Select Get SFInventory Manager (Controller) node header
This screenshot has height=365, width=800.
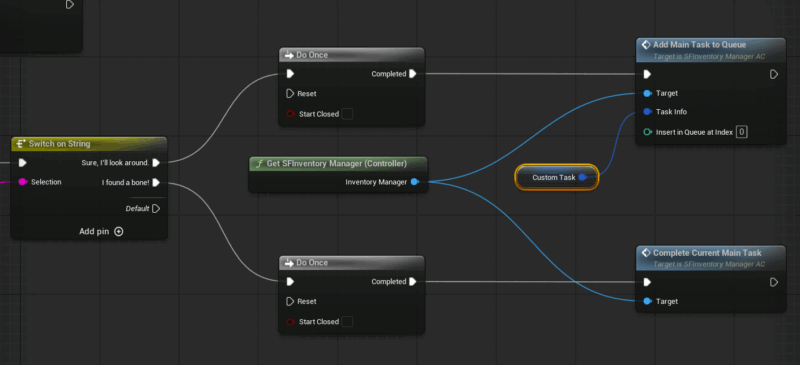point(338,163)
